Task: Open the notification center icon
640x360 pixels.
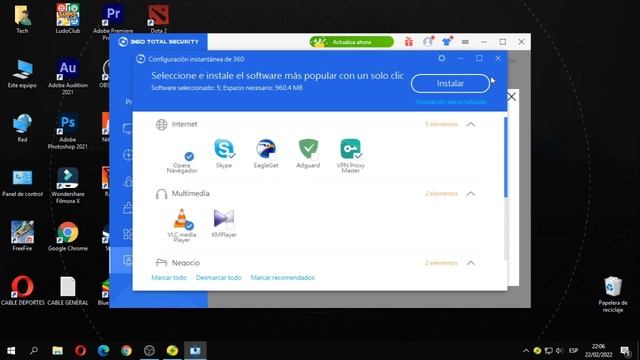Action: pos(625,351)
